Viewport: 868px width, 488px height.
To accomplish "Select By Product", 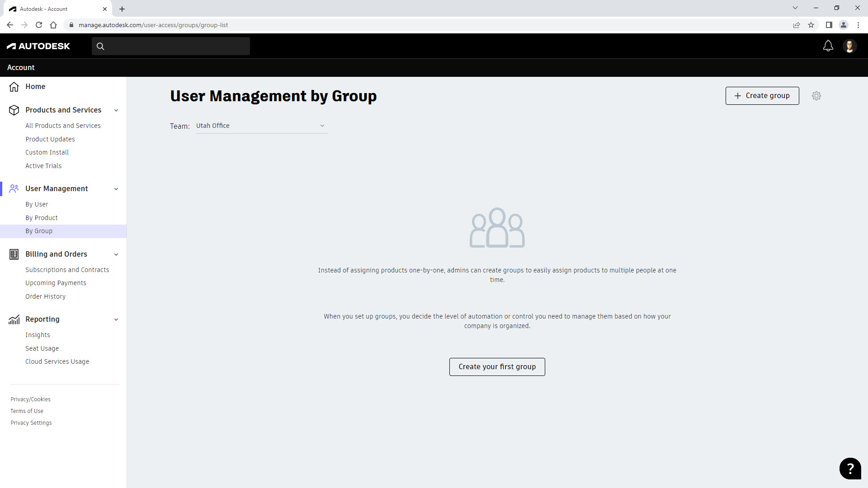I will pyautogui.click(x=42, y=218).
